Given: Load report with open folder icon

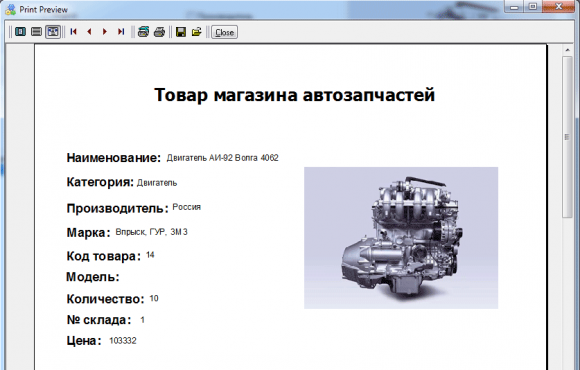Looking at the screenshot, I should click(197, 32).
